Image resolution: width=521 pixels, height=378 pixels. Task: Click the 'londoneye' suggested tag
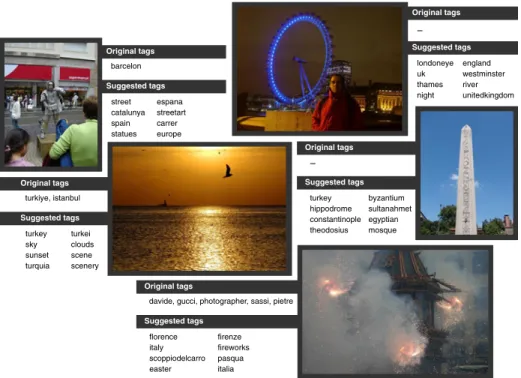(x=435, y=63)
